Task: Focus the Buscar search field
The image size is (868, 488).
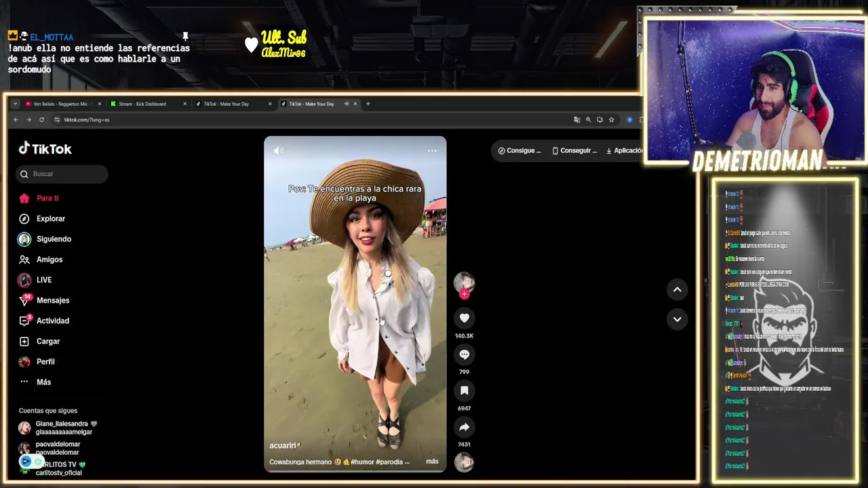Action: (62, 174)
